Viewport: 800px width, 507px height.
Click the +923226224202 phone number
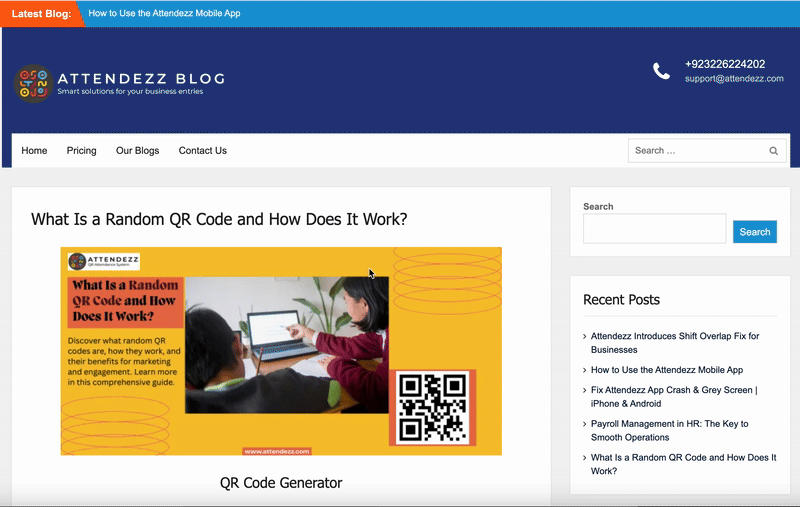coord(725,64)
